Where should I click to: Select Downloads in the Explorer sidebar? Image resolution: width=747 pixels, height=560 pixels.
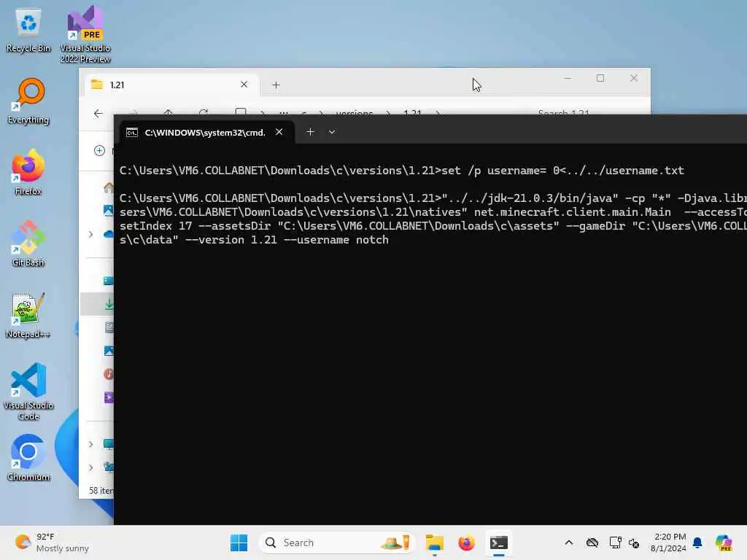click(x=97, y=304)
